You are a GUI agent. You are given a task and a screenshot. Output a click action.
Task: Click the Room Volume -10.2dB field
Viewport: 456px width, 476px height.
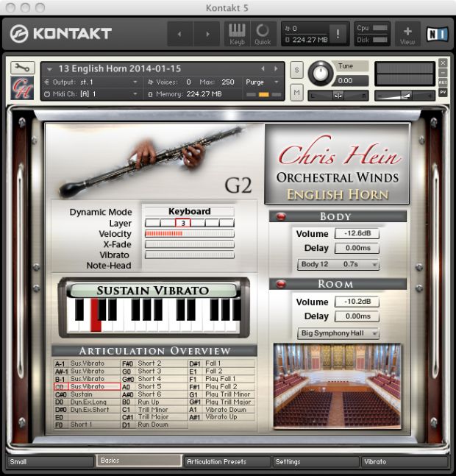357,302
